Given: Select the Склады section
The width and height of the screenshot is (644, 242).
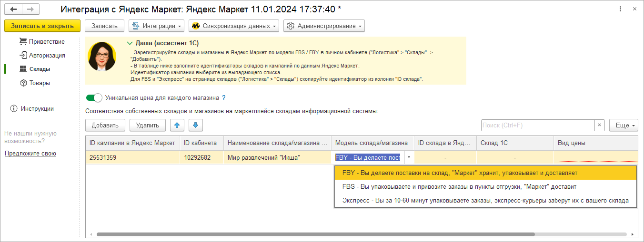Looking at the screenshot, I should click(35, 69).
